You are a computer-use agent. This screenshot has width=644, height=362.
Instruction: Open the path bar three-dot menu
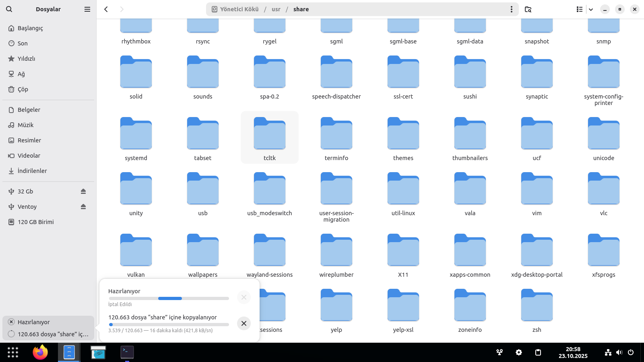coord(511,9)
